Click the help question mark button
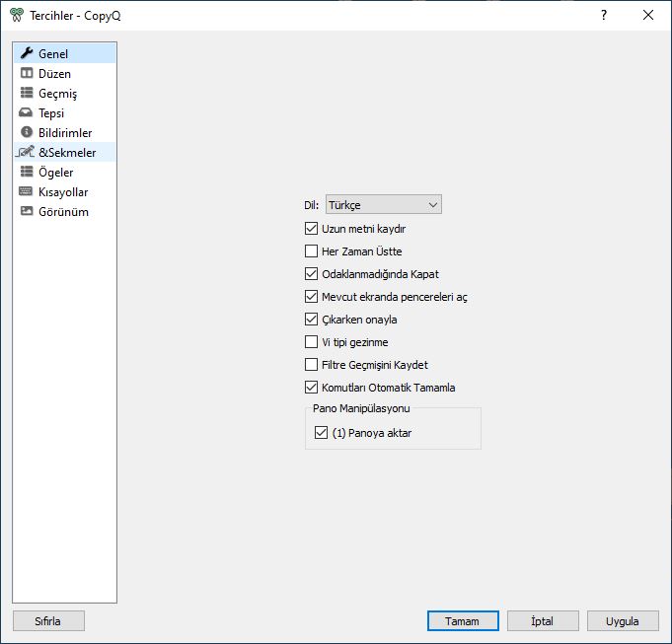The image size is (672, 644). pos(604,15)
